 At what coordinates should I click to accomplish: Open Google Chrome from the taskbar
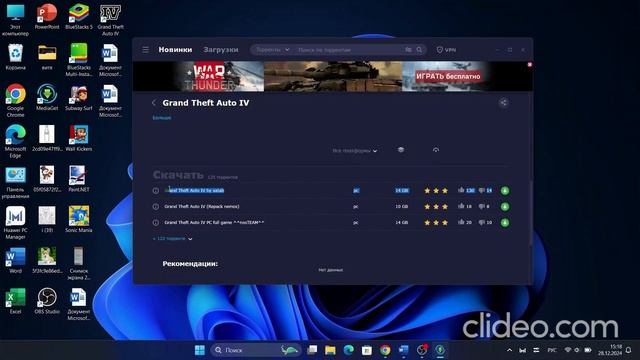click(x=385, y=350)
